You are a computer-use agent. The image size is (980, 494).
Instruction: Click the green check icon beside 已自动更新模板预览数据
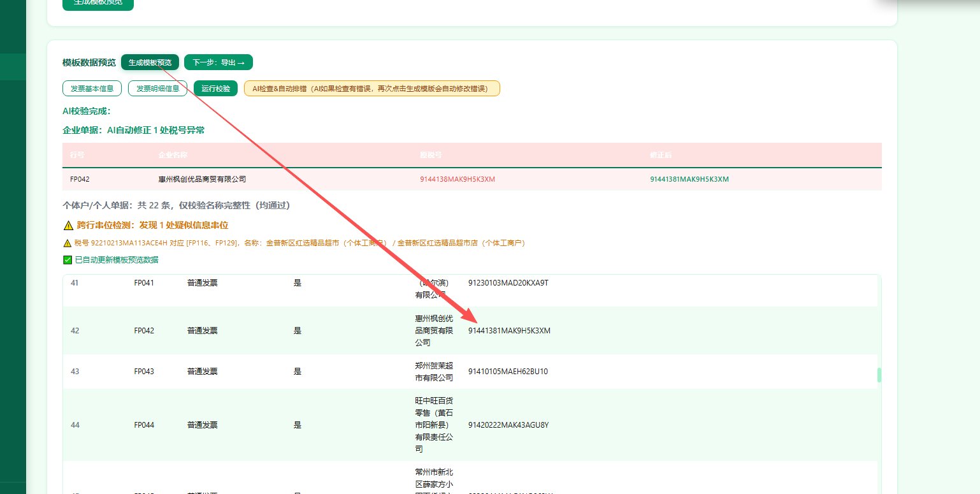(x=68, y=259)
